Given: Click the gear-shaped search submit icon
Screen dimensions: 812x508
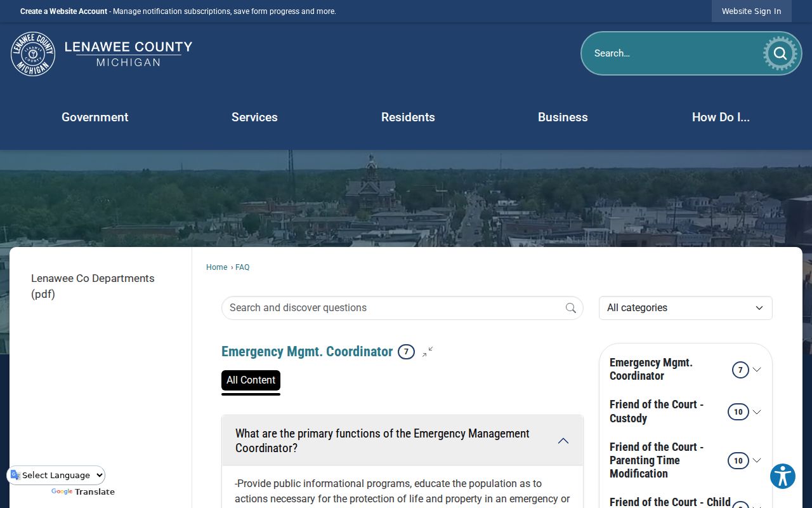Looking at the screenshot, I should click(x=780, y=53).
